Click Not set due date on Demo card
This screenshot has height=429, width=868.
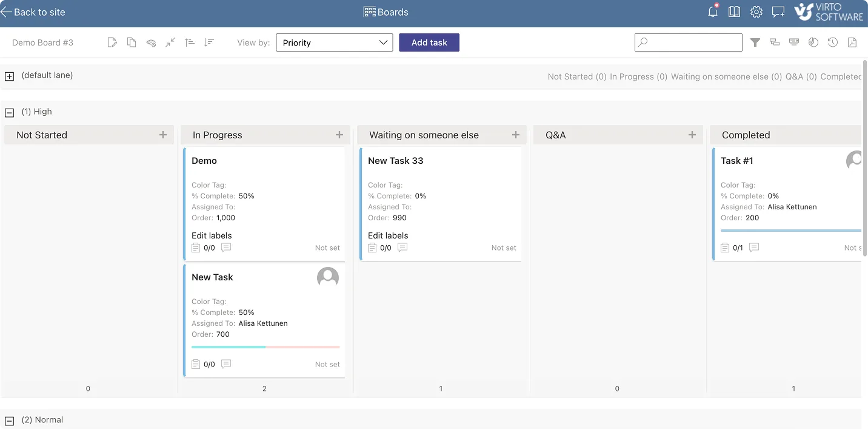coord(327,248)
